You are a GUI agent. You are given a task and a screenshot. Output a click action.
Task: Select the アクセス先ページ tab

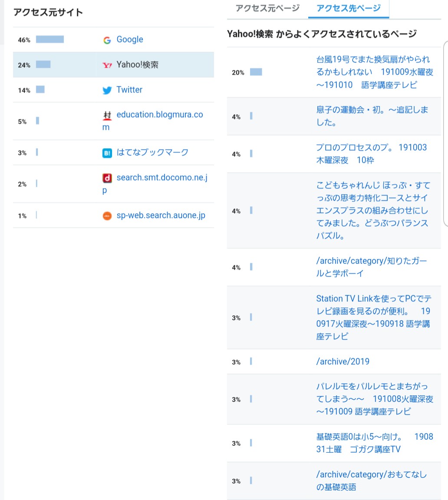pos(348,7)
